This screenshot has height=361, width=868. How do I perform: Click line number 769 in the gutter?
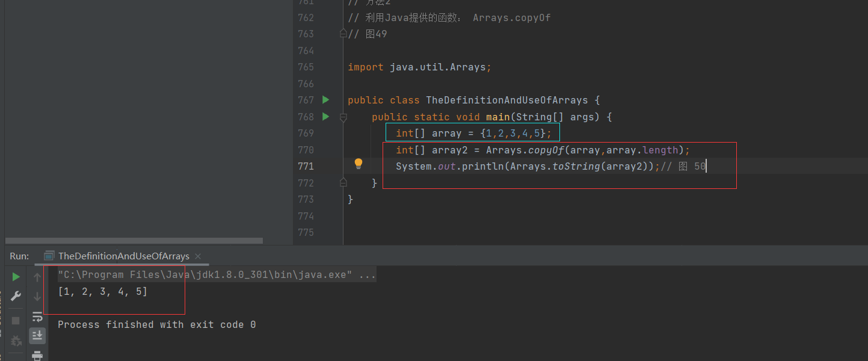[306, 133]
